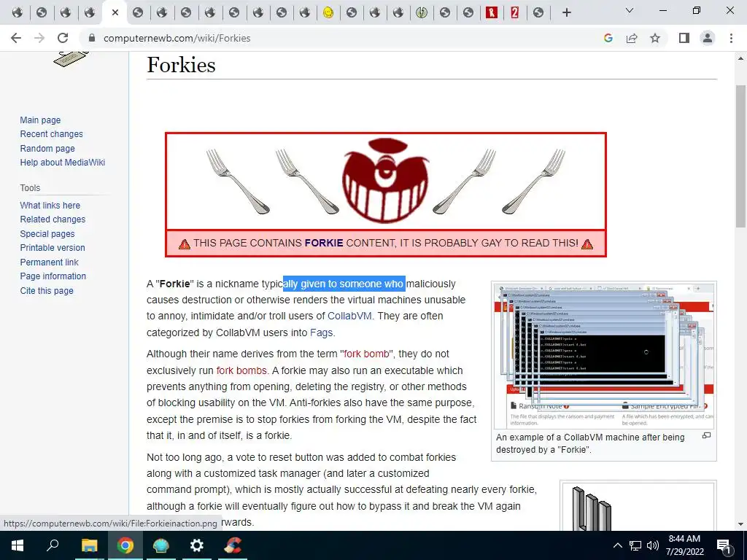This screenshot has height=560, width=747.
Task: Switch to the green circular icon tab
Action: coord(421,12)
